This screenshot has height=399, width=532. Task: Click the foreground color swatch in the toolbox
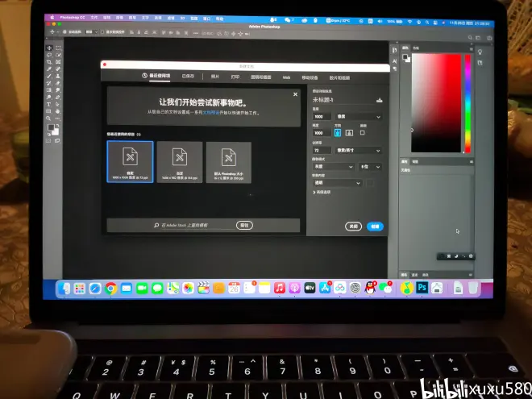51,127
